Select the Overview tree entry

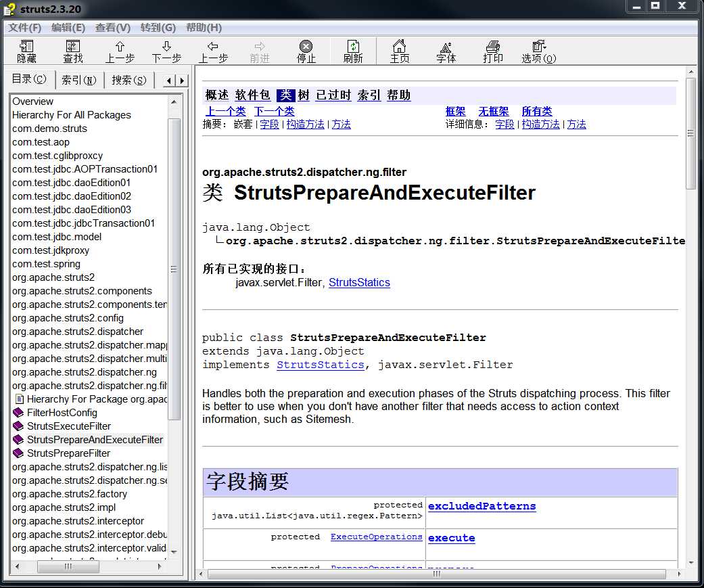click(x=32, y=101)
